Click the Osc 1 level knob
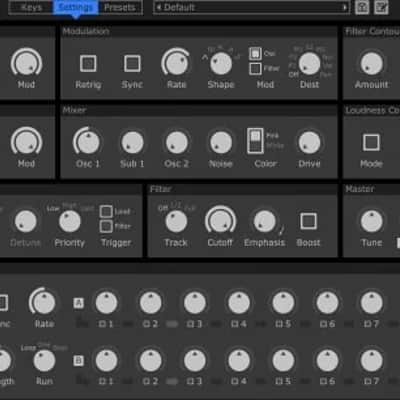 [x=88, y=142]
